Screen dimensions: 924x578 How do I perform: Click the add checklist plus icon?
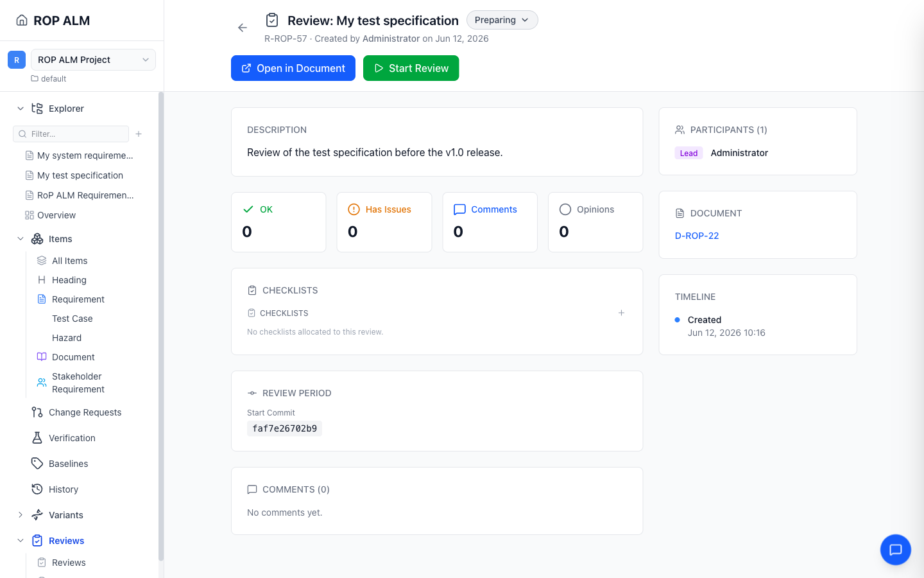621,313
